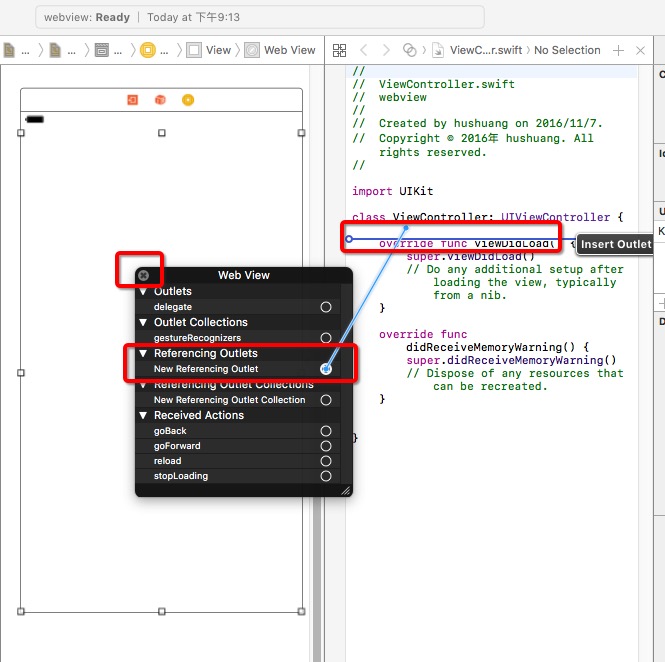The image size is (665, 662).
Task: Open the related items grid icon
Action: click(x=339, y=50)
